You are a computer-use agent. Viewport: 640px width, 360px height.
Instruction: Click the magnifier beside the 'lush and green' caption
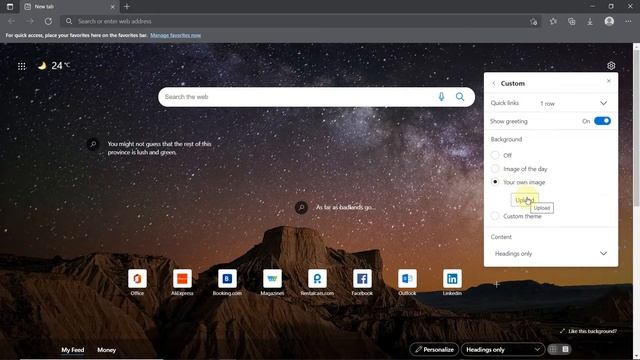(x=93, y=144)
